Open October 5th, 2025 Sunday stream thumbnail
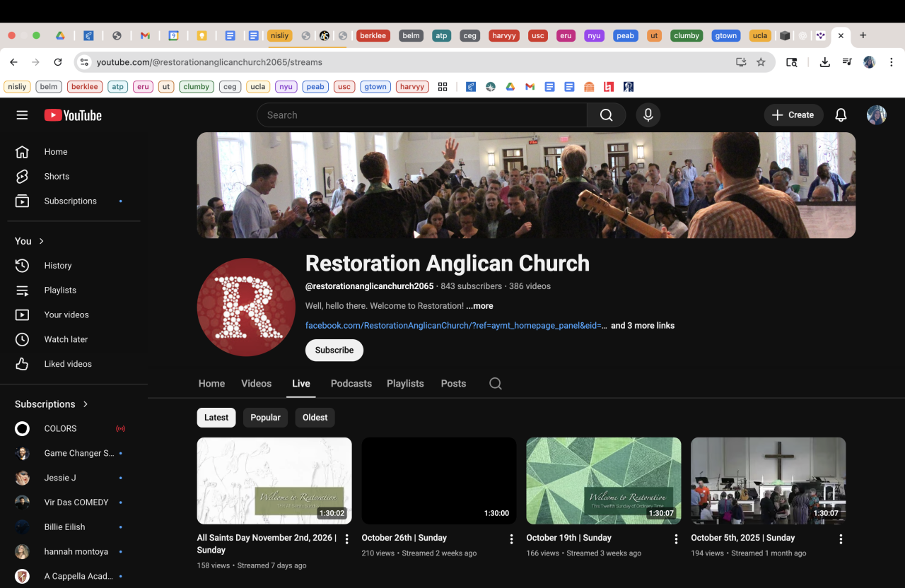Viewport: 905px width, 588px height. (768, 481)
